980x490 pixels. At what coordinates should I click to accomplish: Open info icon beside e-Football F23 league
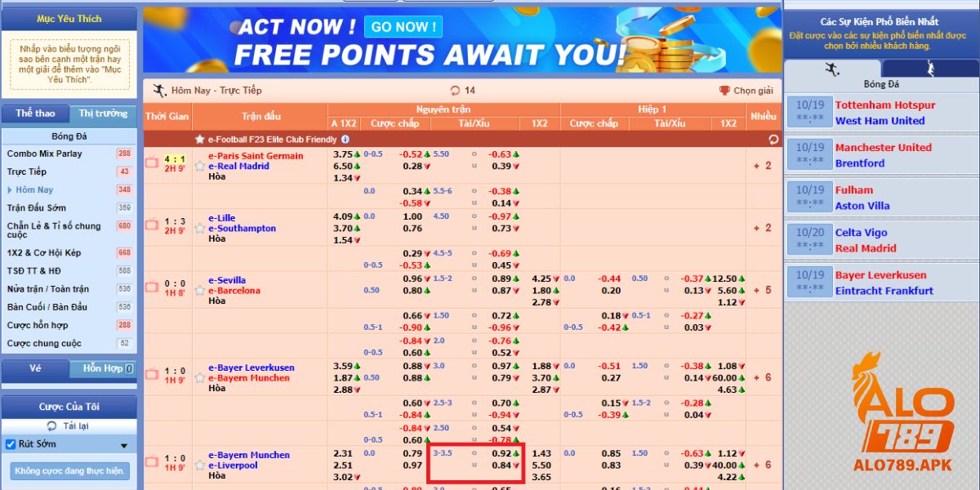point(345,140)
